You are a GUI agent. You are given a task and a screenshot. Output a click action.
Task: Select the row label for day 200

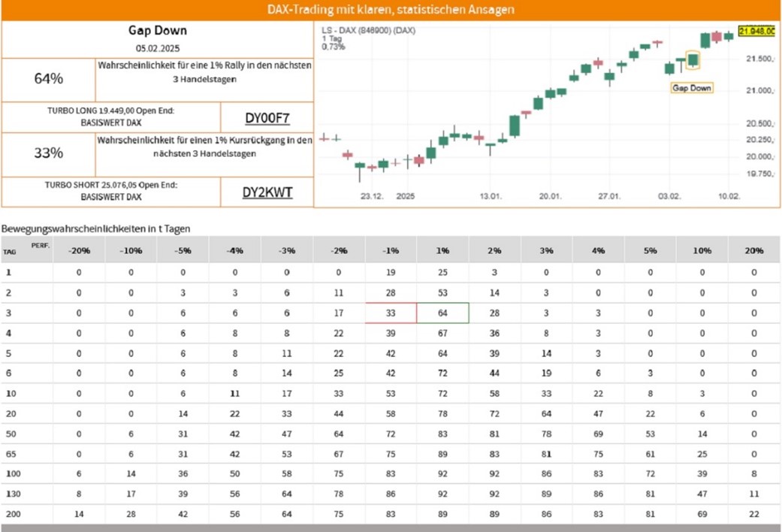tap(11, 514)
